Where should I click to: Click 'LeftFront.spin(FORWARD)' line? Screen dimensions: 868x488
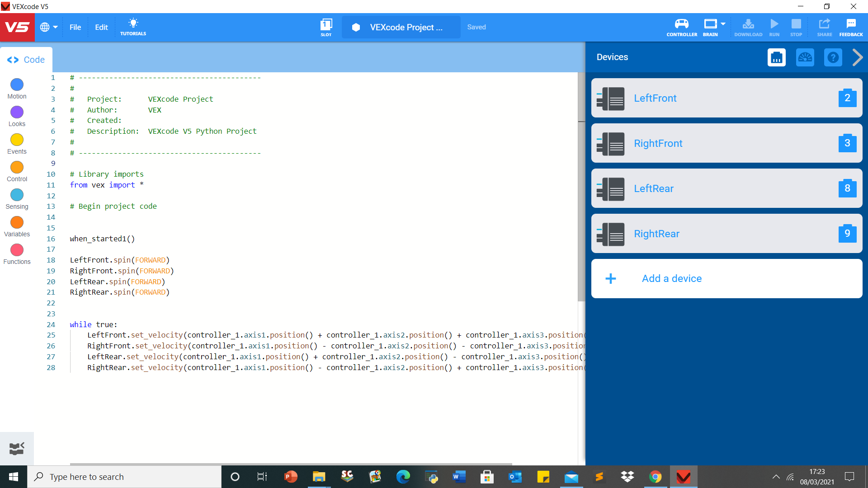[x=120, y=260]
